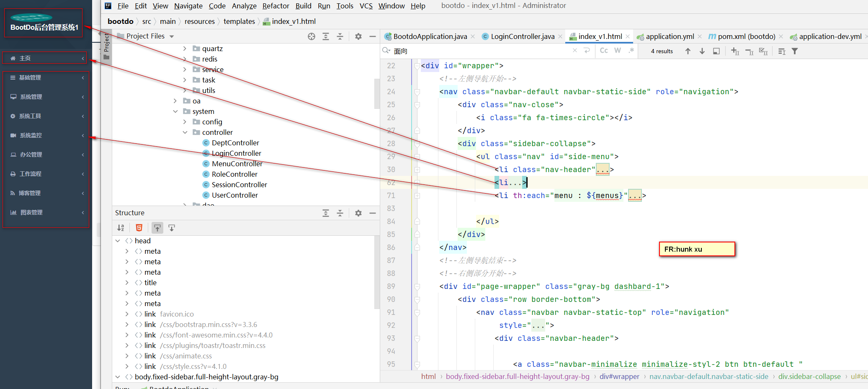This screenshot has height=389, width=868.
Task: Click Add Selection for Next Occurrence icon
Action: click(x=735, y=51)
